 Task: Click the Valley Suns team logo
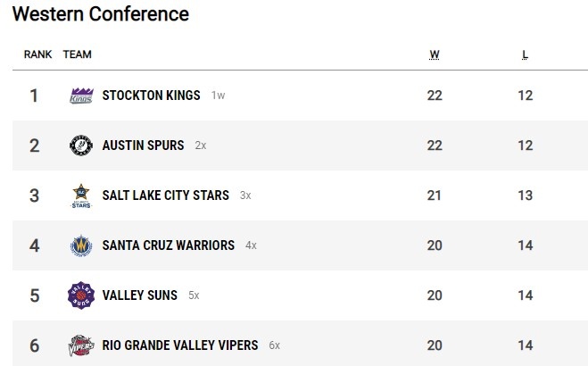[81, 295]
